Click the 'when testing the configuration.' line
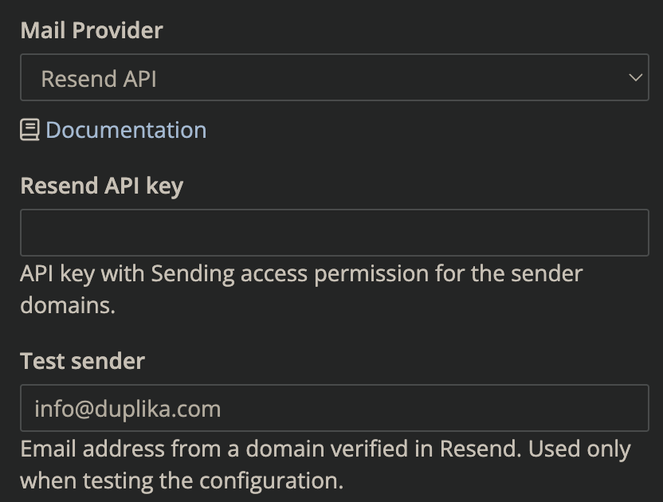Viewport: 663px width, 502px height. 182,481
